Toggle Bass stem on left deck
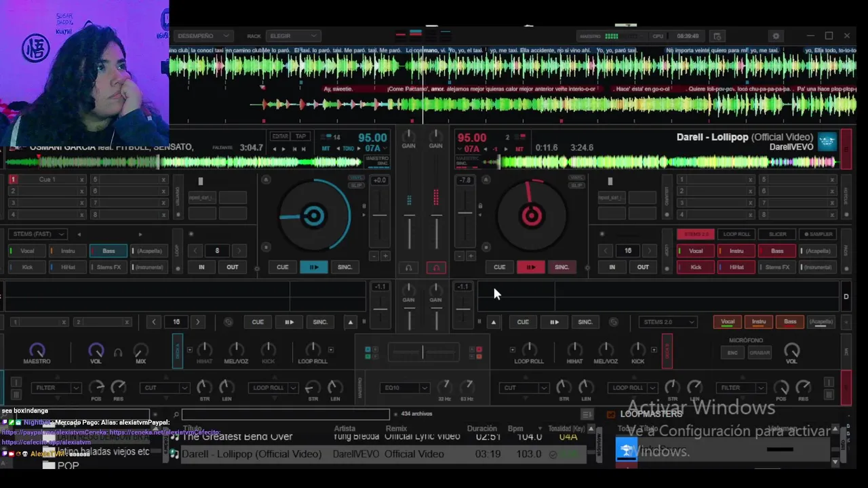The width and height of the screenshot is (868, 488). pos(108,251)
